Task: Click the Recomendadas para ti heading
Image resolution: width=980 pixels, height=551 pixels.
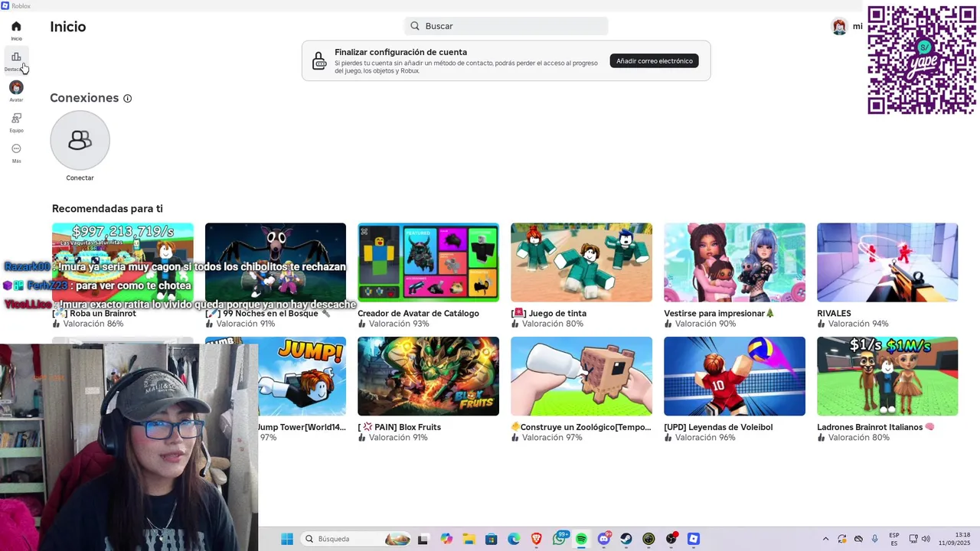Action: [107, 209]
